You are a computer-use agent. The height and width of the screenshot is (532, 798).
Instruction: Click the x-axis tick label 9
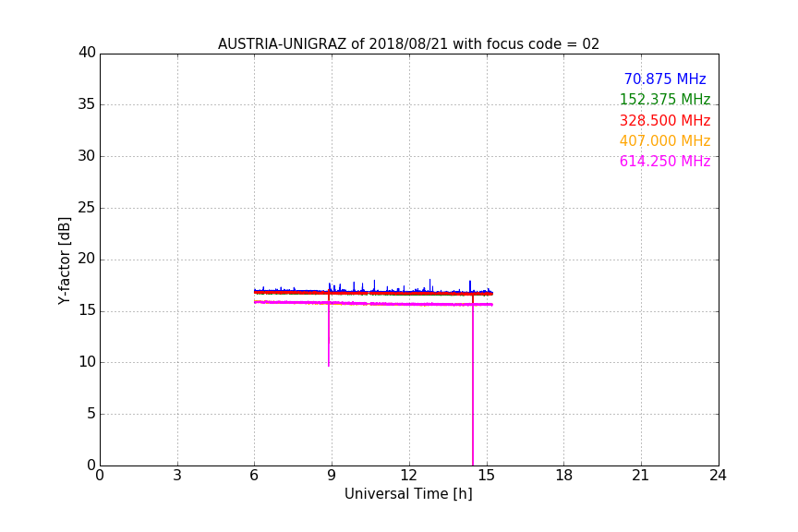332,476
